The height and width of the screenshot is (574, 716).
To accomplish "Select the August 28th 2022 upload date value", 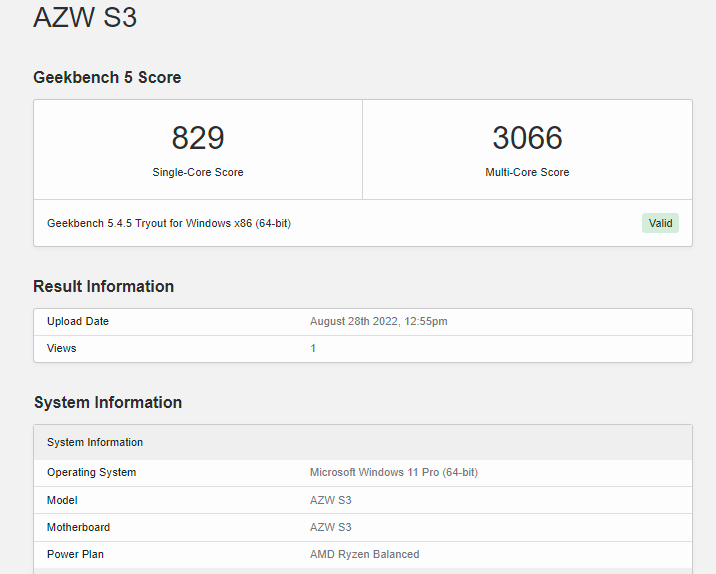I will tap(379, 321).
